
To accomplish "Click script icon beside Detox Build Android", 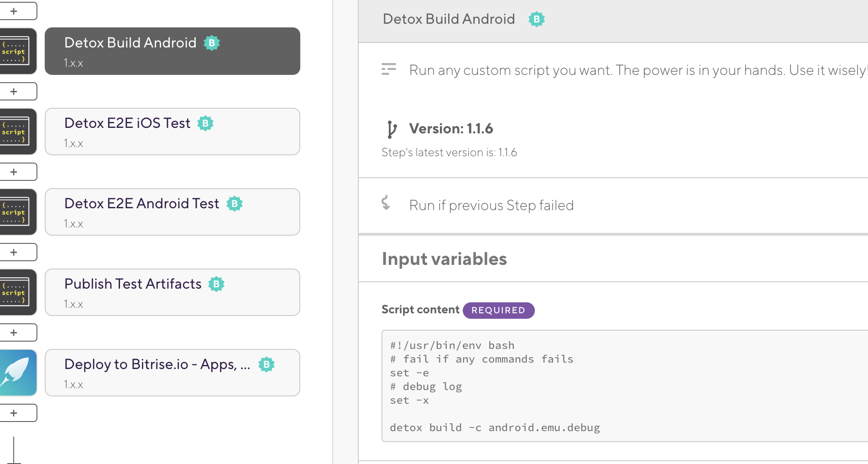I will [17, 51].
